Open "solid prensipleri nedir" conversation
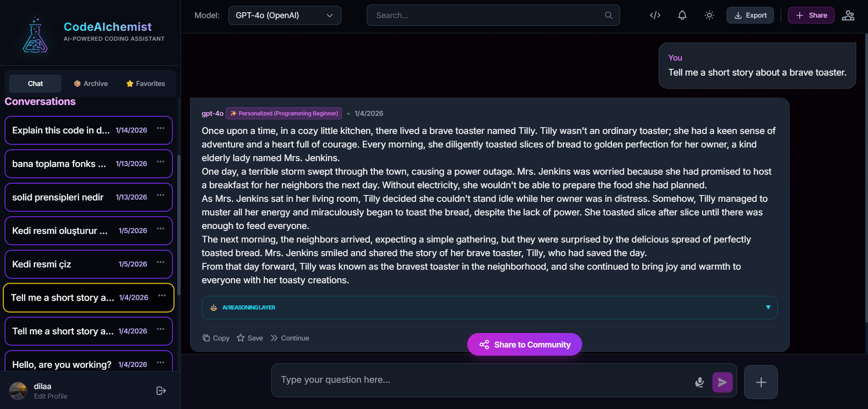The height and width of the screenshot is (409, 868). point(58,197)
